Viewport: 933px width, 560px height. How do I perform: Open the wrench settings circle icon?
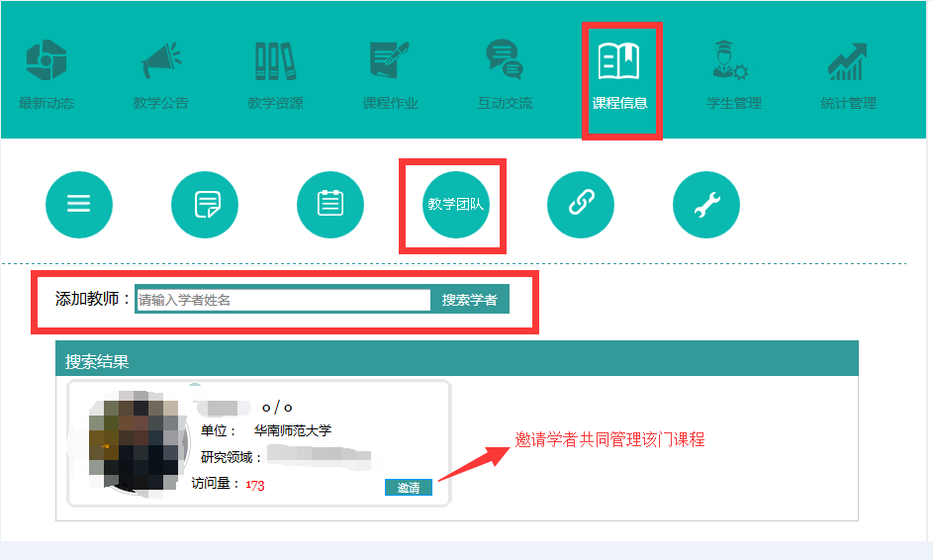706,204
